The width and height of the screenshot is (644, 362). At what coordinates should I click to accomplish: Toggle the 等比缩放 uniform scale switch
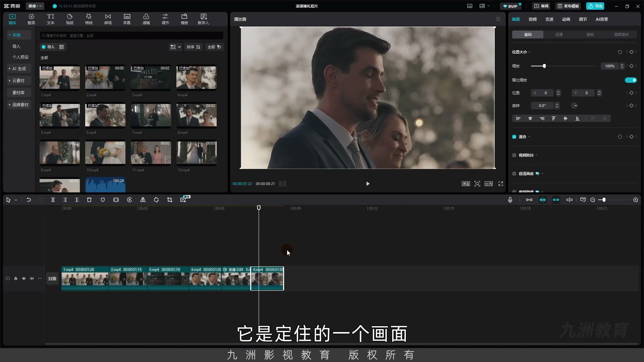631,80
